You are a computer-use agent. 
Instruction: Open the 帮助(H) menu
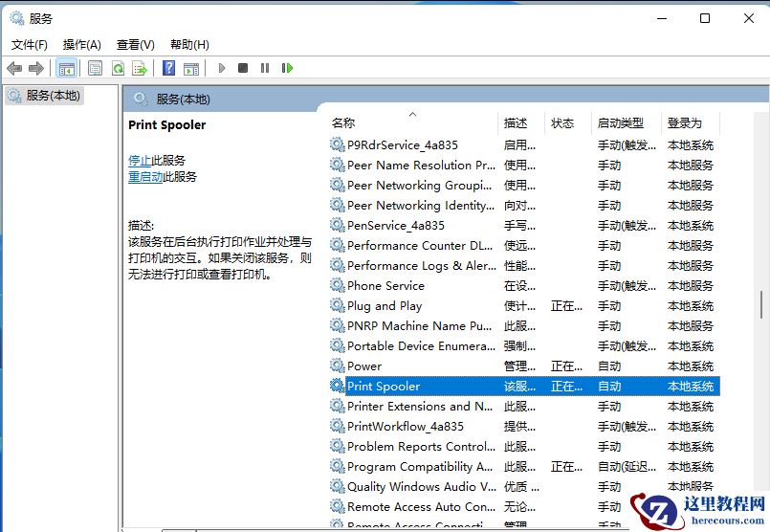pos(189,45)
